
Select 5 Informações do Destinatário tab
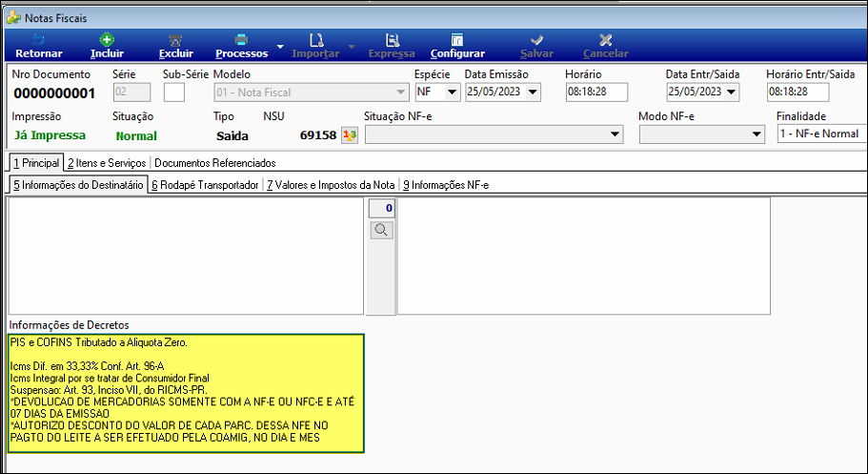click(79, 185)
